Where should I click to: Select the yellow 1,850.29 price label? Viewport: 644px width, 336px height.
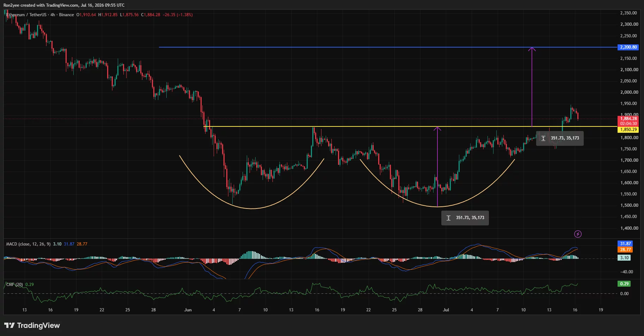pos(628,130)
